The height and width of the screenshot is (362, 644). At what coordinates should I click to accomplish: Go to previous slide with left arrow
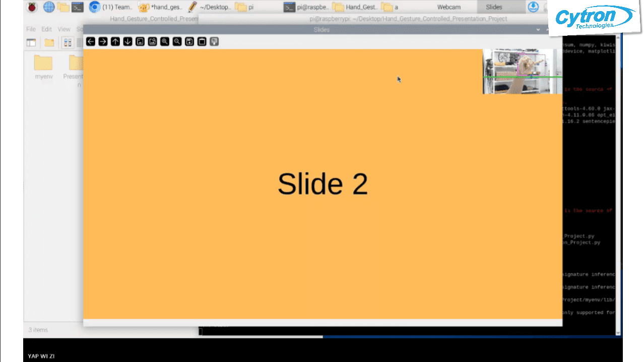coord(90,41)
